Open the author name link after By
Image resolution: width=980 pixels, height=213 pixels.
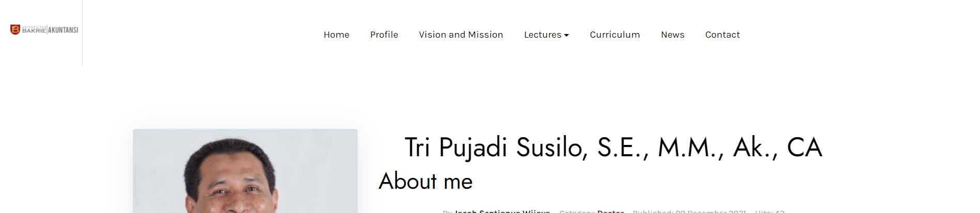[x=502, y=211]
